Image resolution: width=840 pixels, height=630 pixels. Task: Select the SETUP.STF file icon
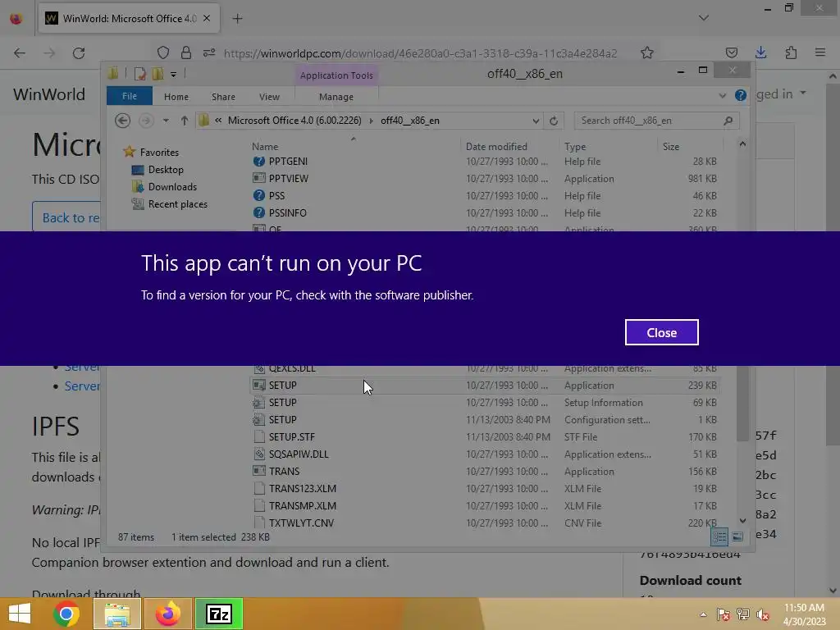coord(258,436)
